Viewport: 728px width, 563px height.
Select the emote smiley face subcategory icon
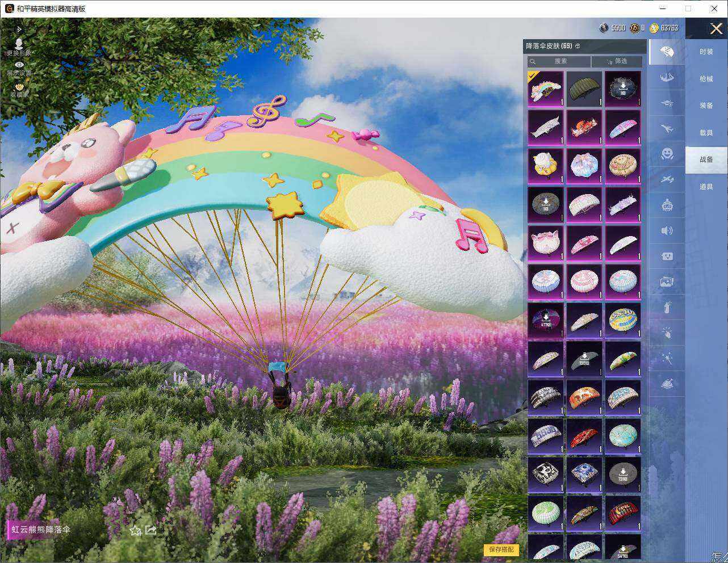point(667,153)
